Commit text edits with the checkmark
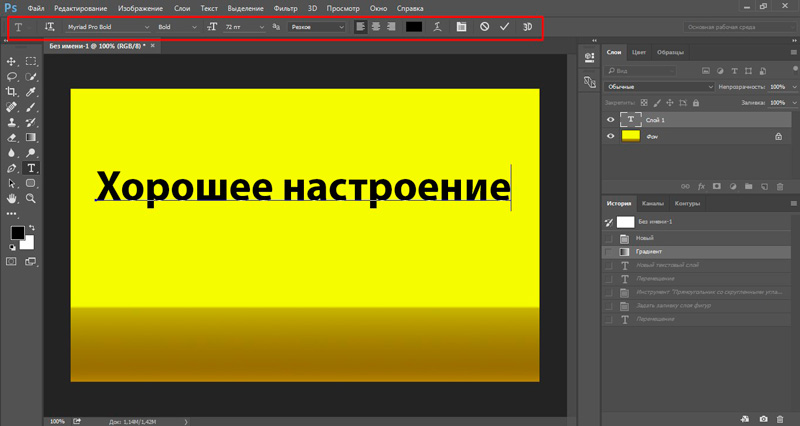The height and width of the screenshot is (426, 800). (x=504, y=27)
